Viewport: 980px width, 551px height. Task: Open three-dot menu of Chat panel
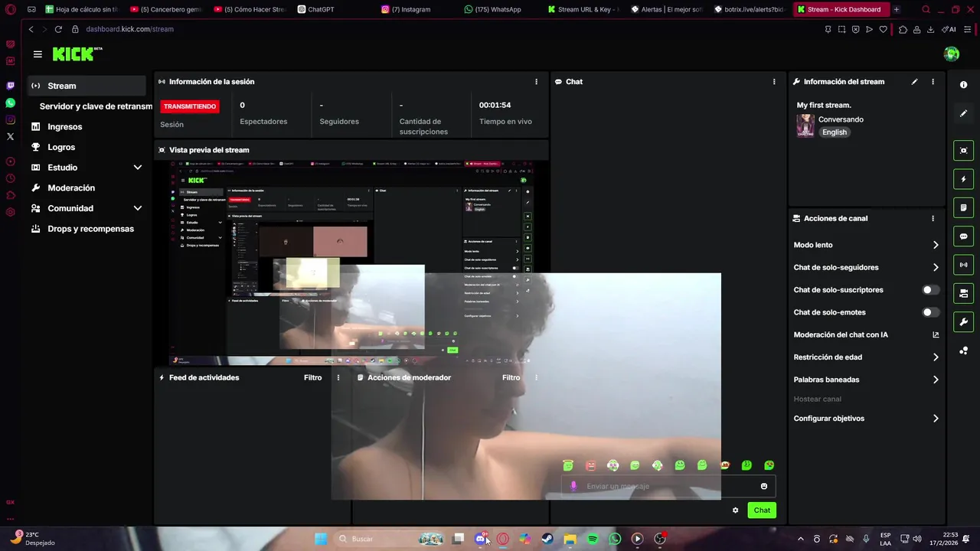tap(774, 82)
